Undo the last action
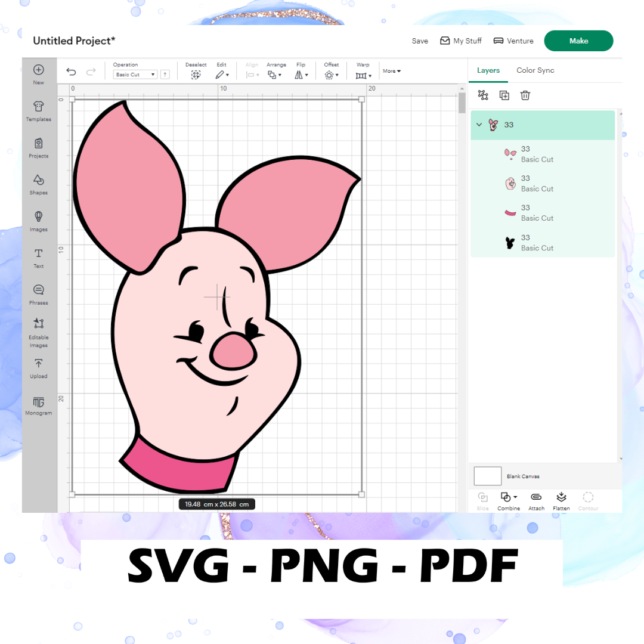 click(71, 72)
